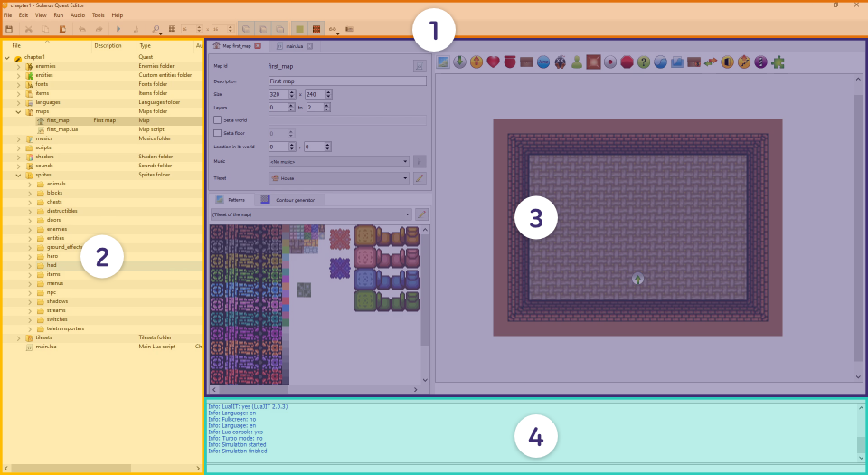Viewport: 868px width, 475px height.
Task: Select the Patterns tab
Action: (x=231, y=200)
